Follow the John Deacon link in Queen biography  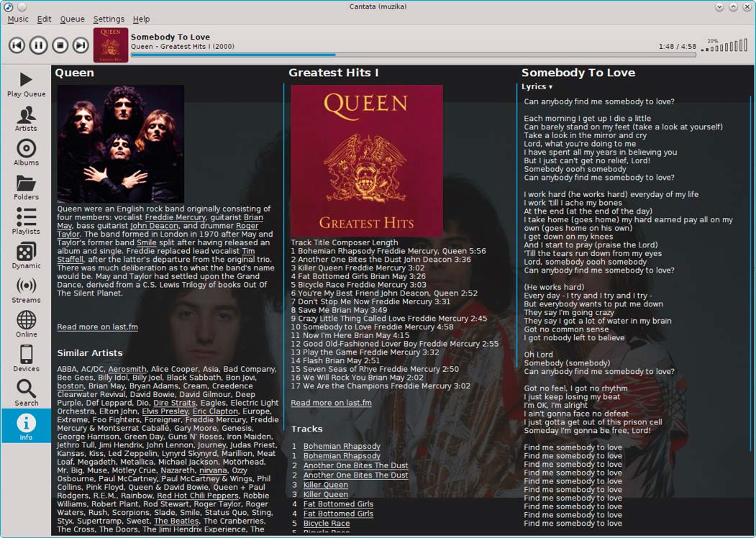pos(154,226)
